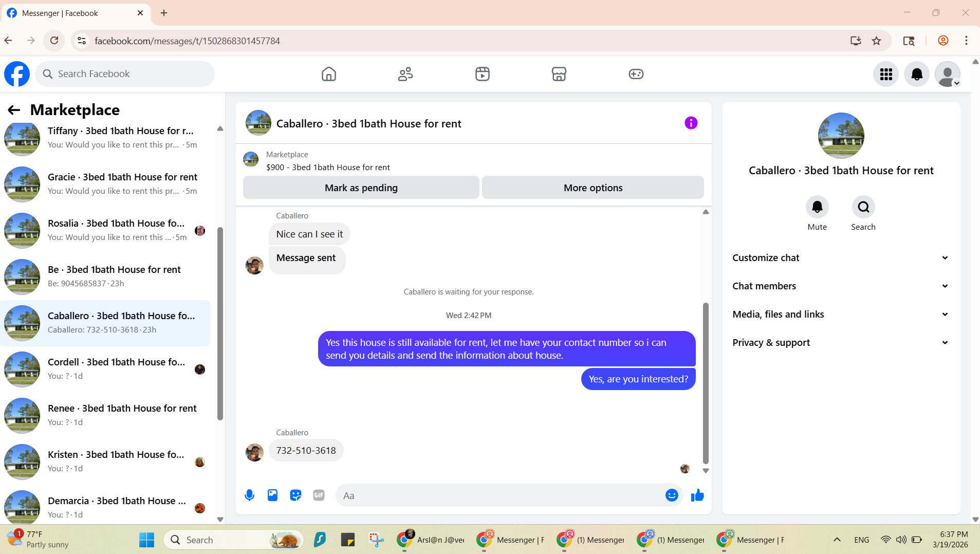
Task: Record a voice clip with microphone
Action: click(250, 495)
